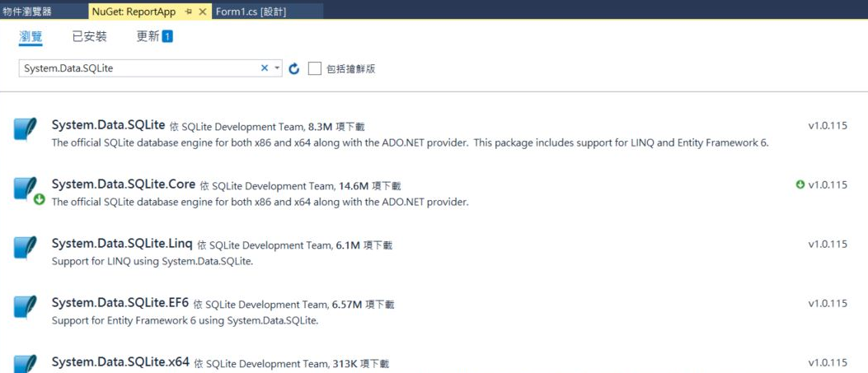Click the 6.1M 項下載 download count
This screenshot has height=373, width=868.
point(364,245)
